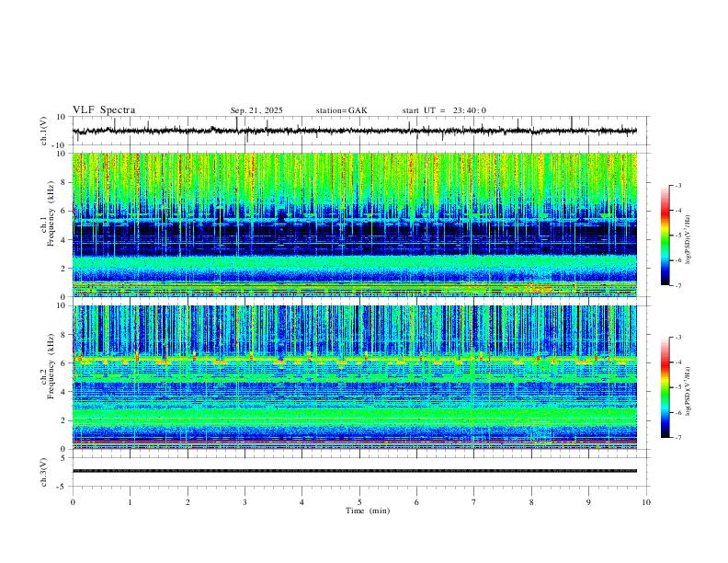728x563 pixels.
Task: Click the lower PSD color bar
Action: pyautogui.click(x=665, y=387)
